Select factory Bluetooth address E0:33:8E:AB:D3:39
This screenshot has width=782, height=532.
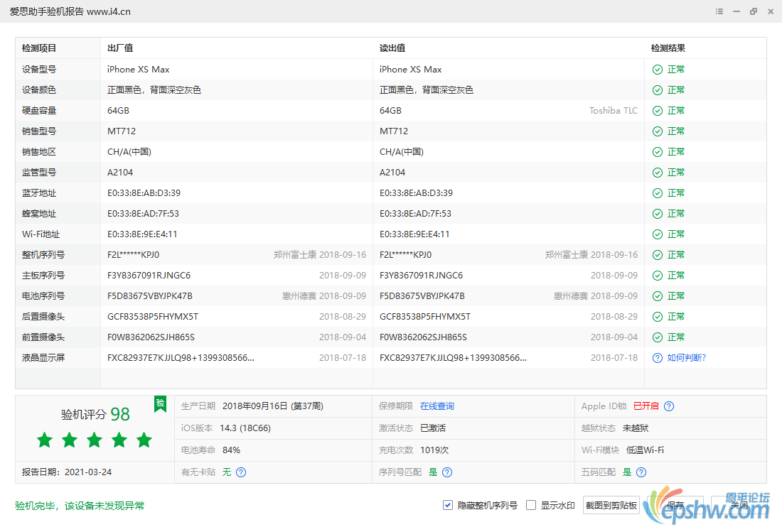coord(144,193)
